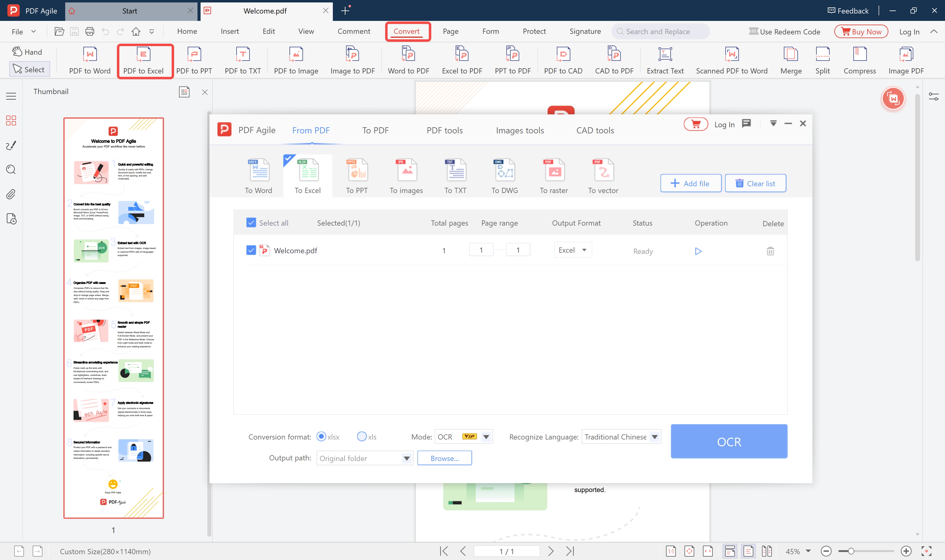Start conversion of Welcome.pdf with play icon
Image resolution: width=945 pixels, height=560 pixels.
coord(698,251)
